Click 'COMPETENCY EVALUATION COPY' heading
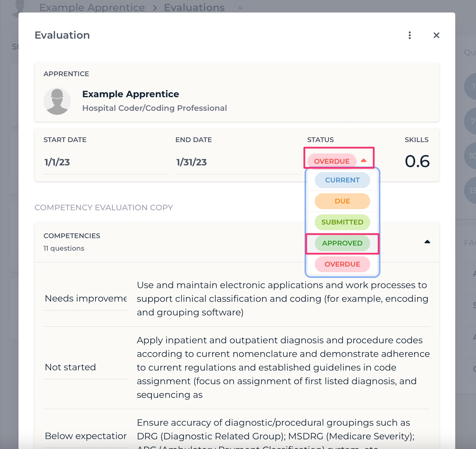This screenshot has height=449, width=476. 104,208
